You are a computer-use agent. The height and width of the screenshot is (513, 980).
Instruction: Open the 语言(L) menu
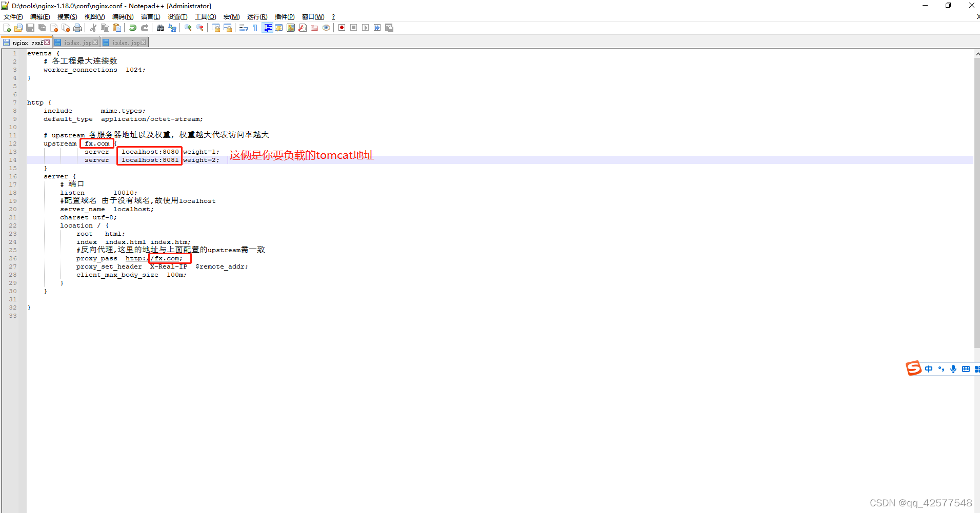point(150,17)
